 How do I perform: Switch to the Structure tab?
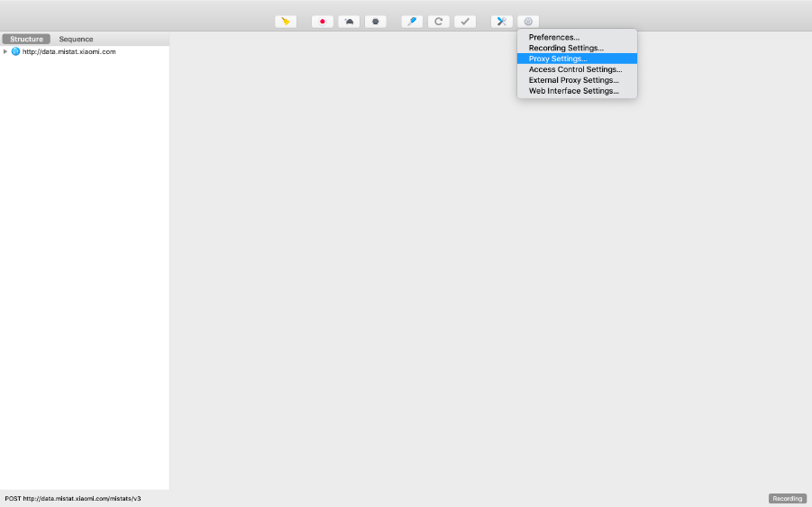26,39
